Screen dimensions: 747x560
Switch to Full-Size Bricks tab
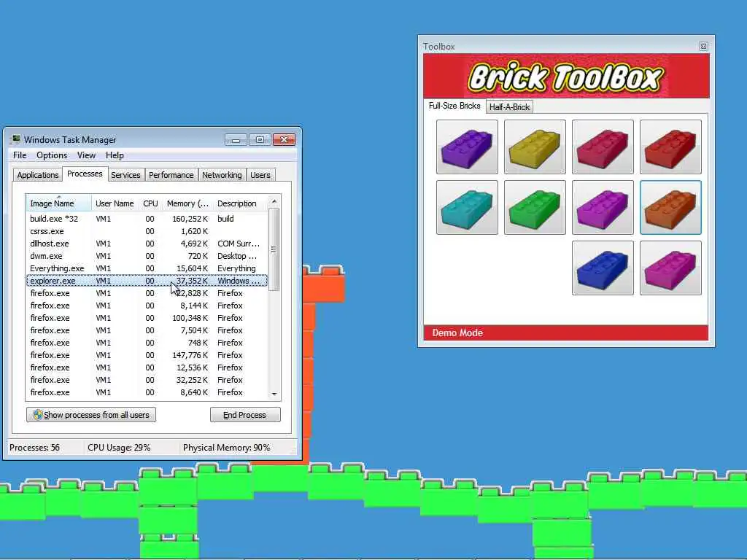pyautogui.click(x=454, y=106)
